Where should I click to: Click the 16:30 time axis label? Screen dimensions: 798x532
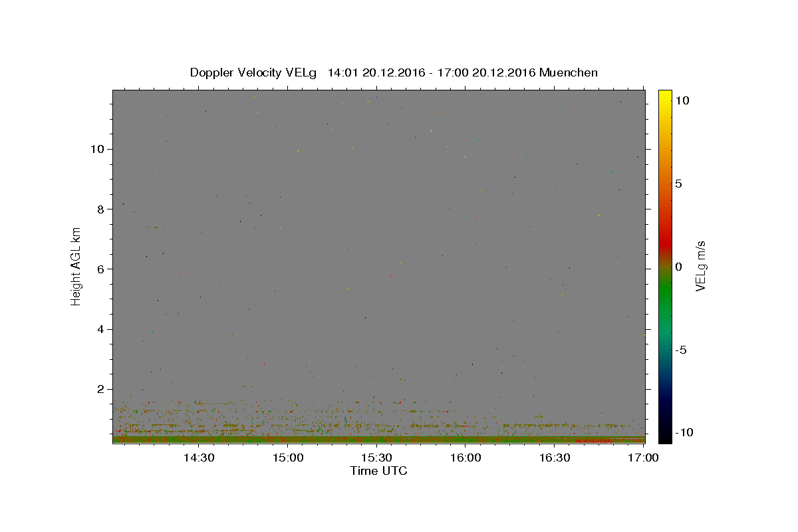click(x=555, y=458)
